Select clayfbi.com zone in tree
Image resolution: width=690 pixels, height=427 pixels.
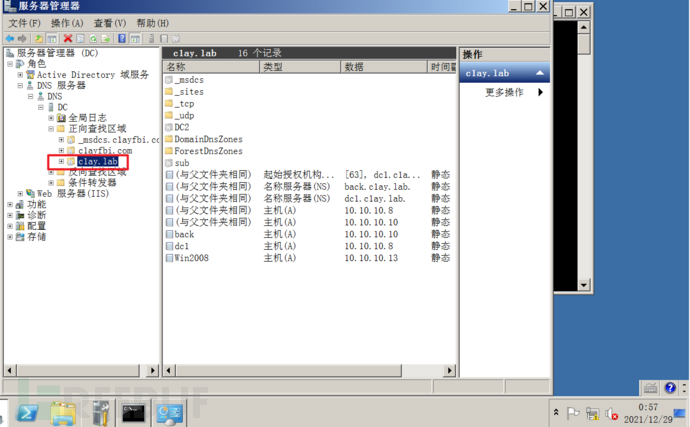[x=105, y=151]
